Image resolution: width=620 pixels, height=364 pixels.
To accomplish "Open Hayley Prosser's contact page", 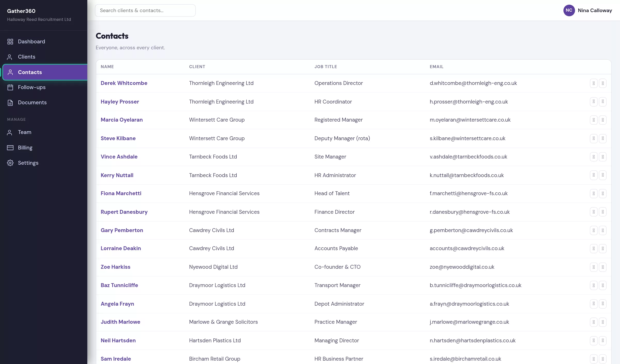I will point(120,102).
